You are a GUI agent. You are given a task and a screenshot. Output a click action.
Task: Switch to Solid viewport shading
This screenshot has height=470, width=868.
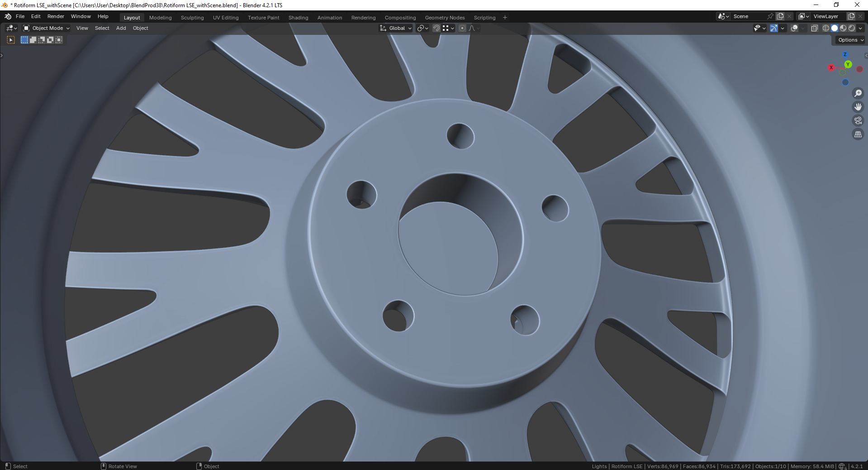click(x=835, y=28)
